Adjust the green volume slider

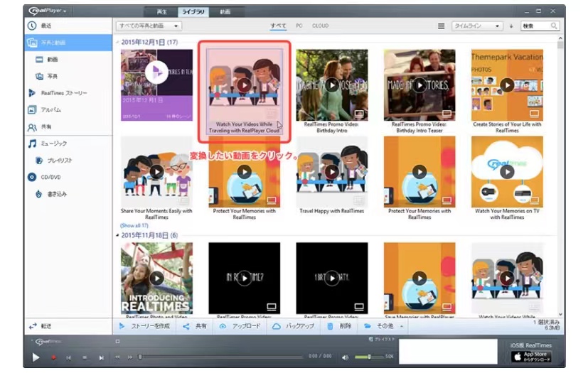coord(368,357)
